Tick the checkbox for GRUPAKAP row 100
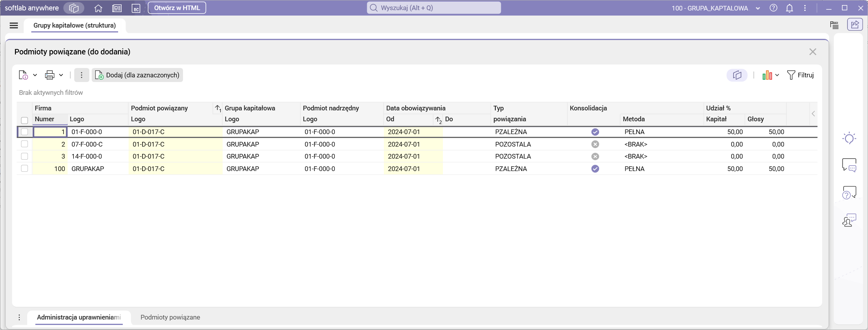The width and height of the screenshot is (868, 330). tap(24, 169)
